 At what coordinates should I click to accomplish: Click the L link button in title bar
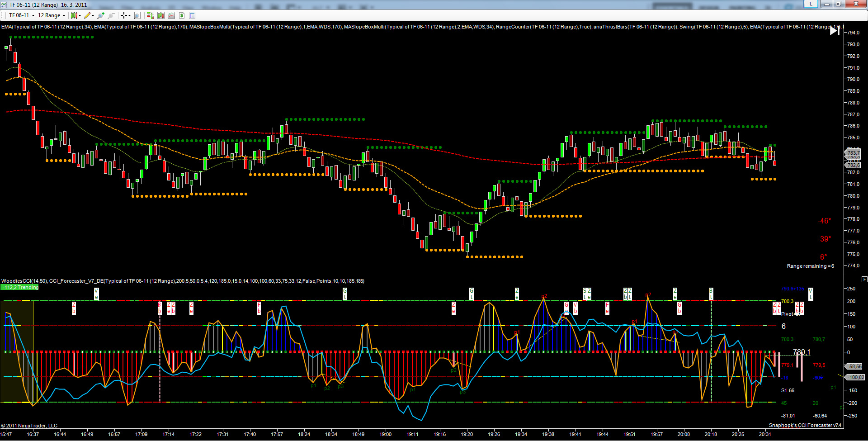pos(811,4)
